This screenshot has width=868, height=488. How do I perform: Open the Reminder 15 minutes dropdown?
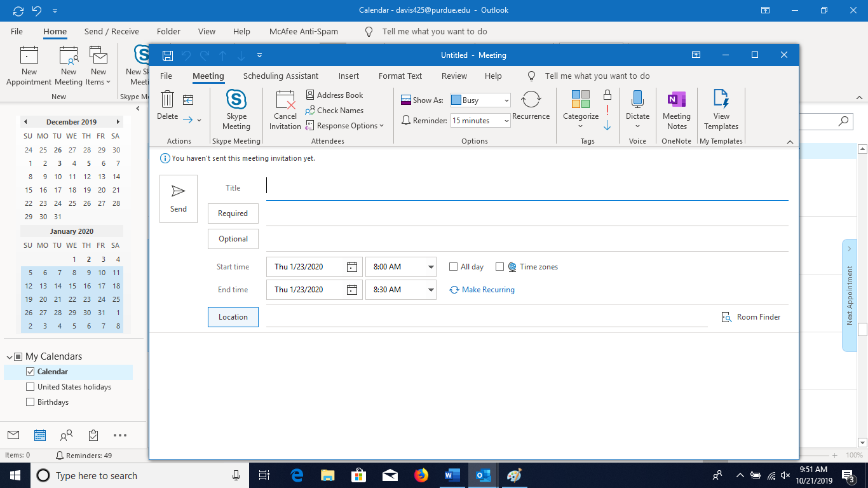(x=506, y=120)
